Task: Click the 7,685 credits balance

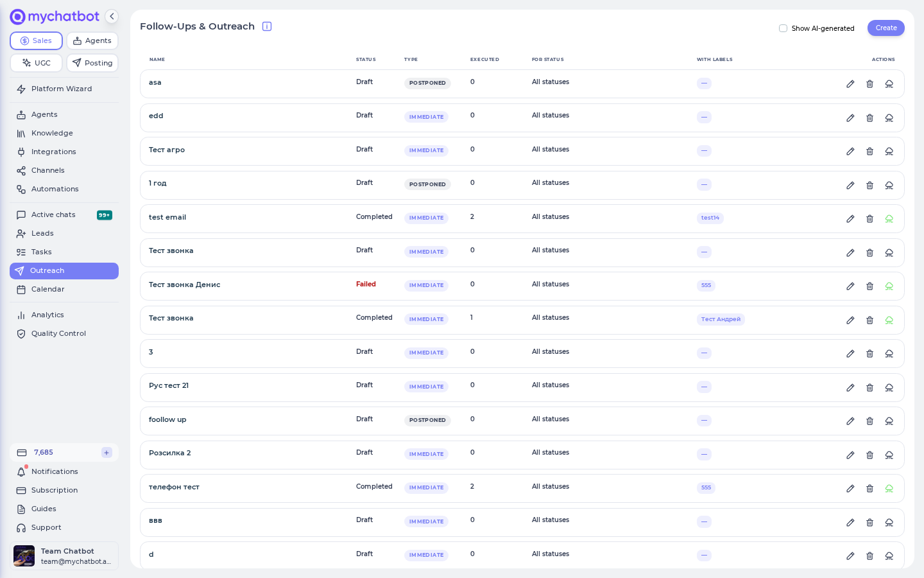Action: (x=44, y=453)
